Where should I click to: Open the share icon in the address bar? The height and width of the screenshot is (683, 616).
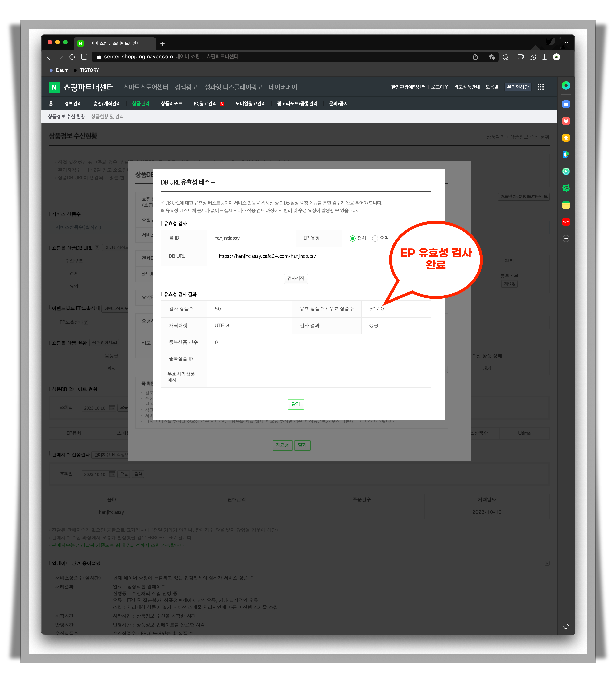[475, 56]
